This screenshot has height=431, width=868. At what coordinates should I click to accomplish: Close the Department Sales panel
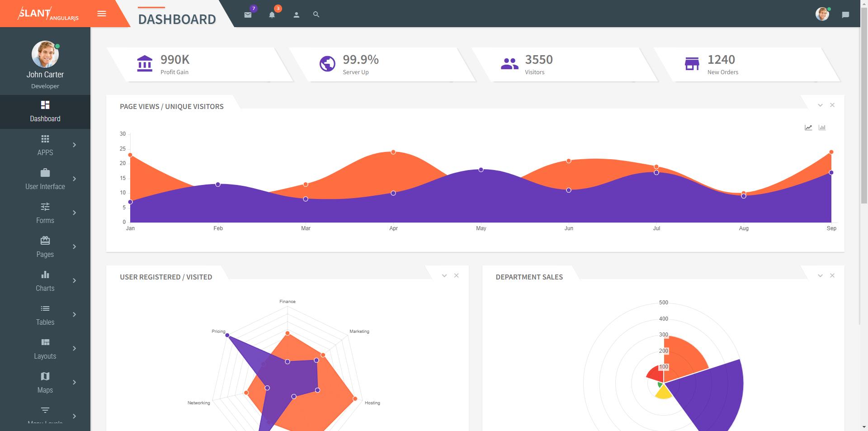pyautogui.click(x=832, y=275)
